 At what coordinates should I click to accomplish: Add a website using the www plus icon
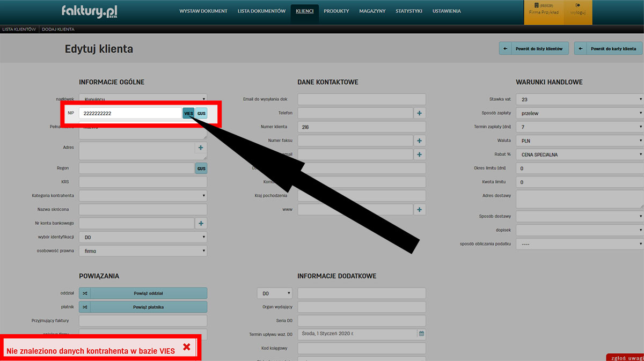[420, 210]
